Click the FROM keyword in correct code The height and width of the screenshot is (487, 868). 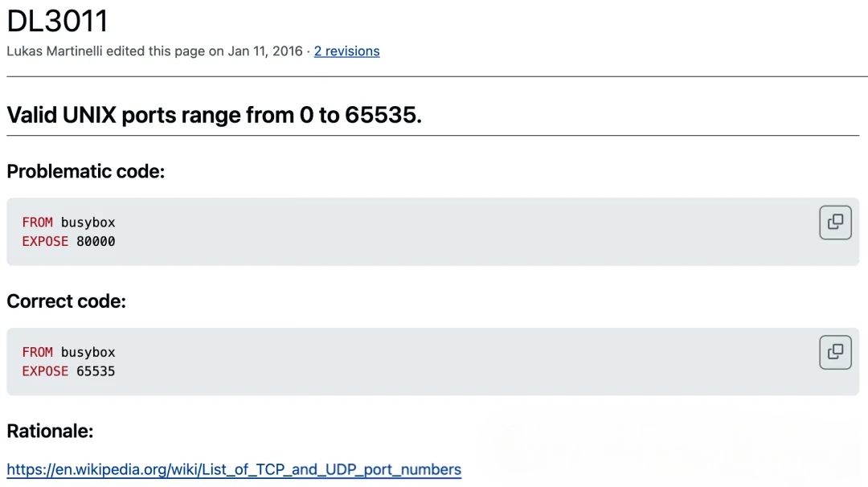point(37,353)
